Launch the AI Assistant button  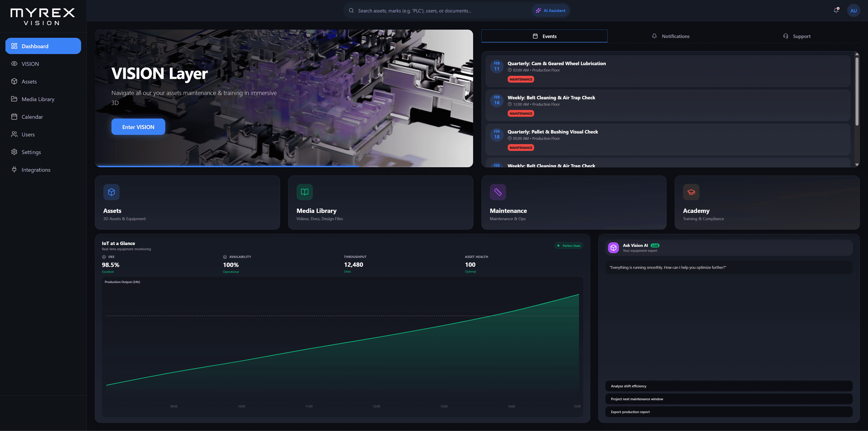coord(551,10)
